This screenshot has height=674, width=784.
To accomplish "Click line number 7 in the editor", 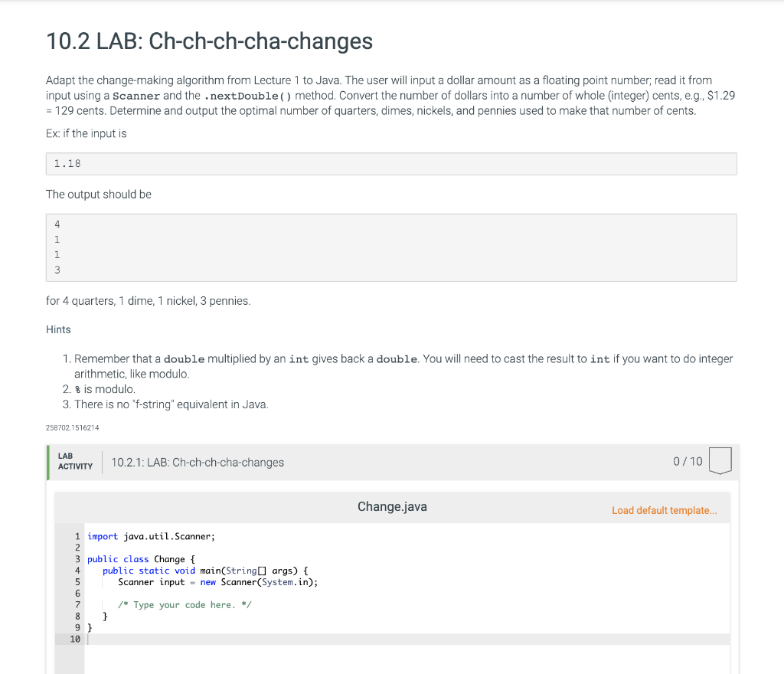I will tap(77, 604).
